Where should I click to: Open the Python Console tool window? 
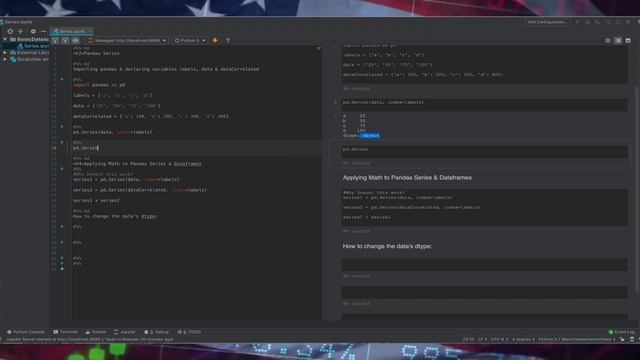point(26,332)
